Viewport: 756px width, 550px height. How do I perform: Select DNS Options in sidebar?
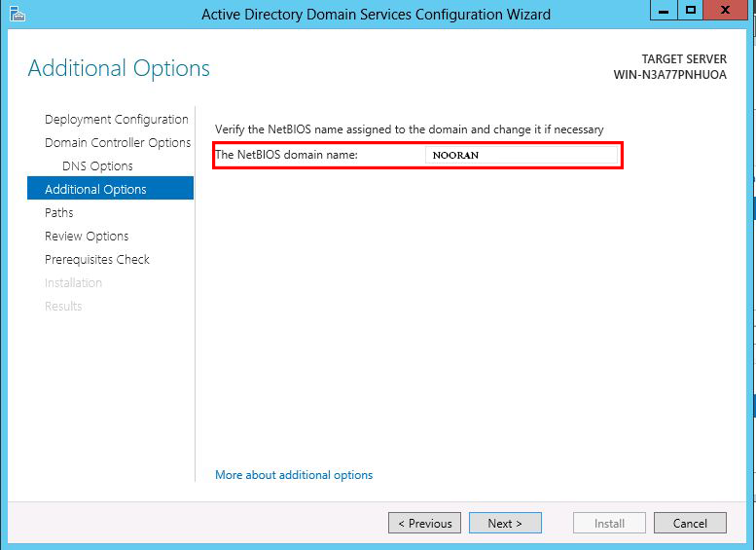97,165
